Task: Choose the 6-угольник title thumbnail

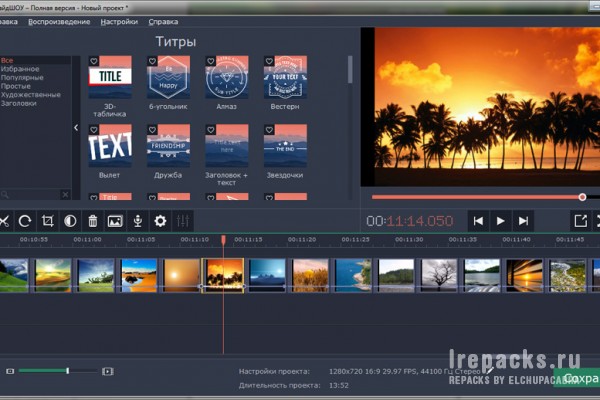Action: (168, 77)
